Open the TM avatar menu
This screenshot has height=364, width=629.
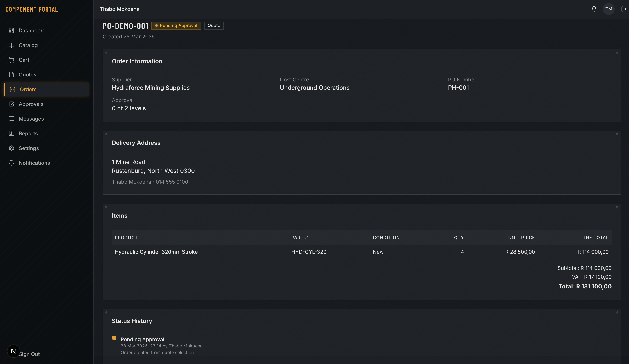coord(609,9)
